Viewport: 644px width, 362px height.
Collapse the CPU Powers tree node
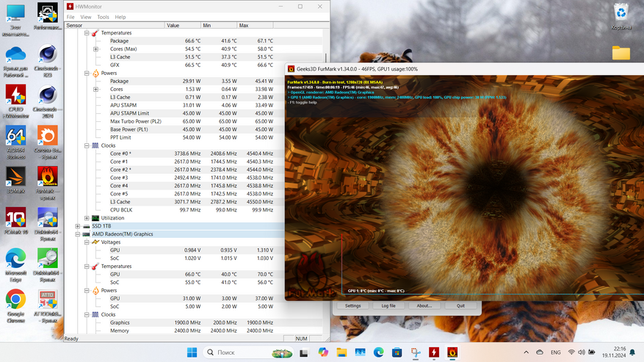[87, 73]
